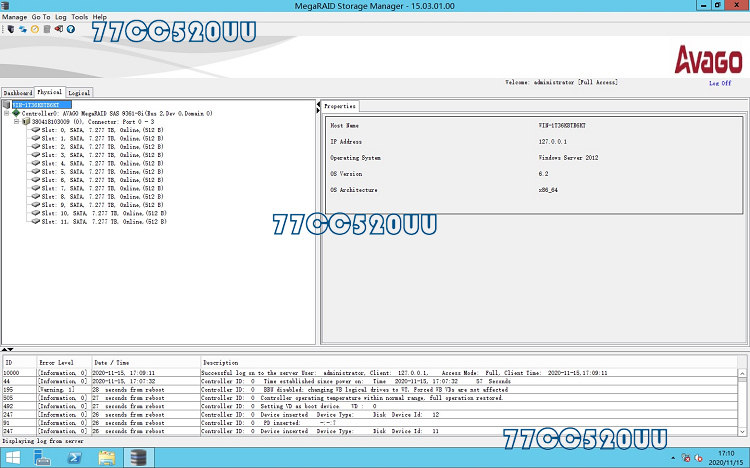The width and height of the screenshot is (750, 468).
Task: Click the lower arrow on the tree/properties divider
Action: point(318,111)
